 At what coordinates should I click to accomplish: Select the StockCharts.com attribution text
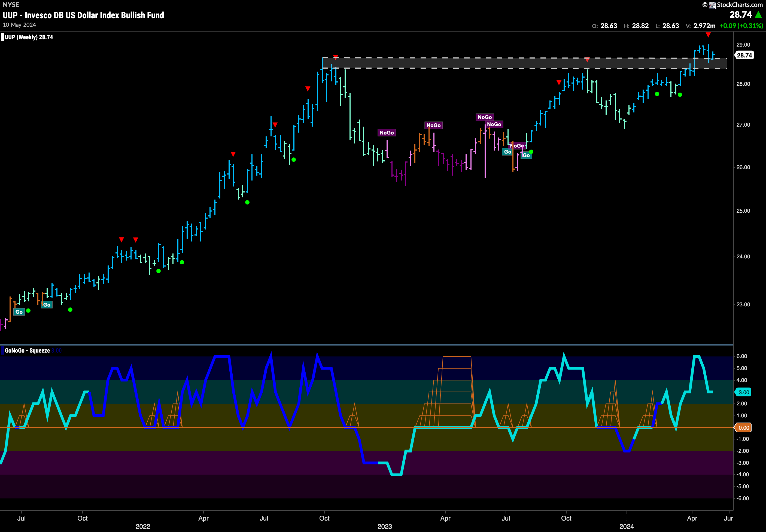pyautogui.click(x=740, y=5)
